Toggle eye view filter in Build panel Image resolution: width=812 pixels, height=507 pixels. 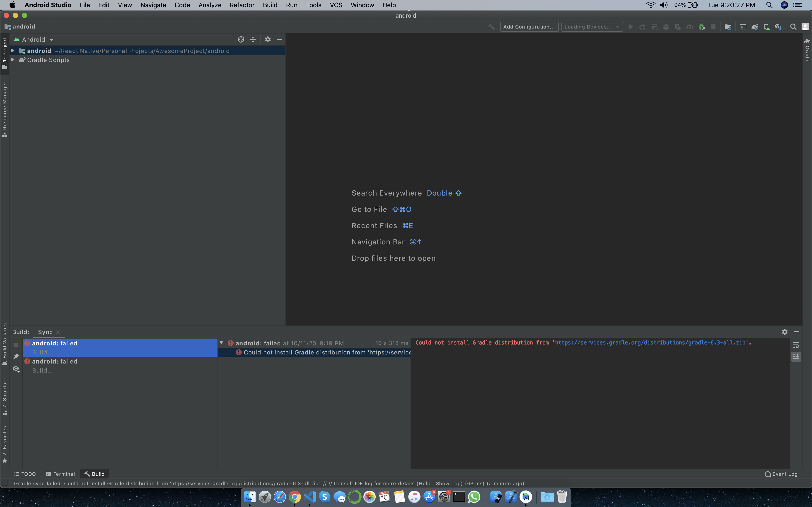pyautogui.click(x=16, y=369)
